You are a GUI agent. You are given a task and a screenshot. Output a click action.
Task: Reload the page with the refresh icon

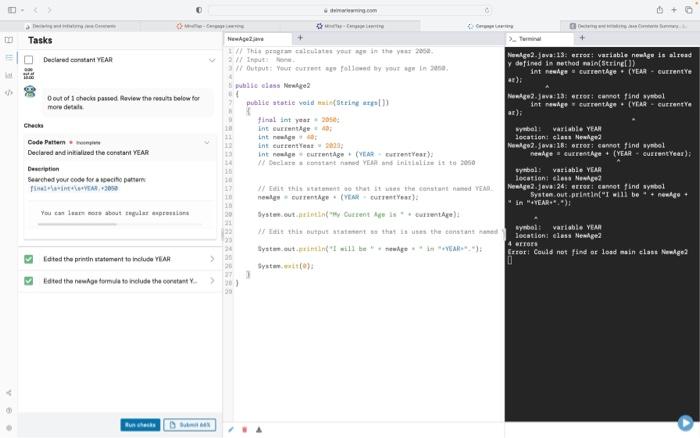[x=487, y=10]
